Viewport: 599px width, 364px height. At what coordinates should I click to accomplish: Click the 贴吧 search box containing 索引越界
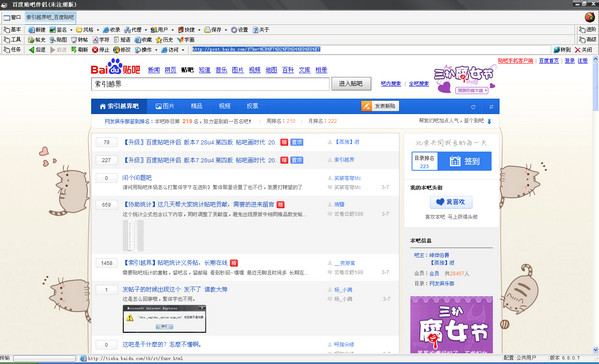[x=210, y=84]
